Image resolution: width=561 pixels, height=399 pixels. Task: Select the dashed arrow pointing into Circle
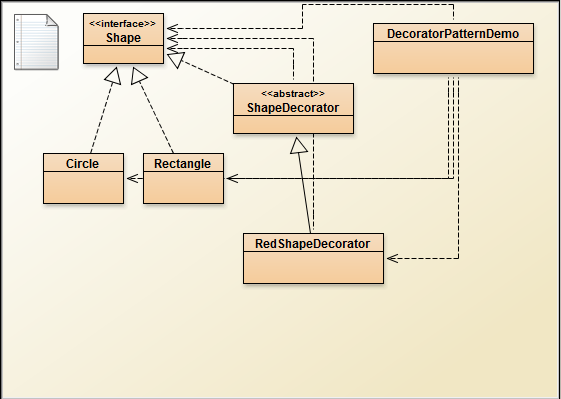click(x=134, y=178)
